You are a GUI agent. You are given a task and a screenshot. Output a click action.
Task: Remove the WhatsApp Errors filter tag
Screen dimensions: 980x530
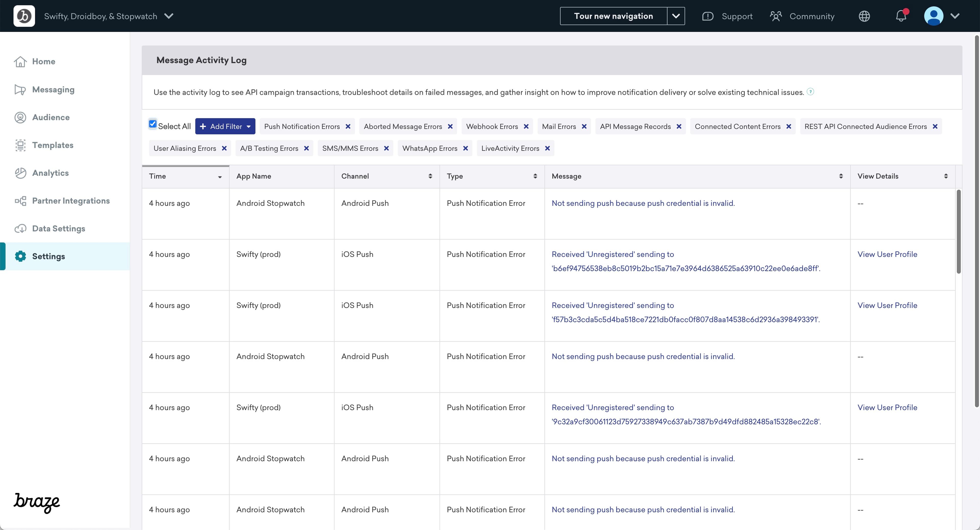pos(465,148)
